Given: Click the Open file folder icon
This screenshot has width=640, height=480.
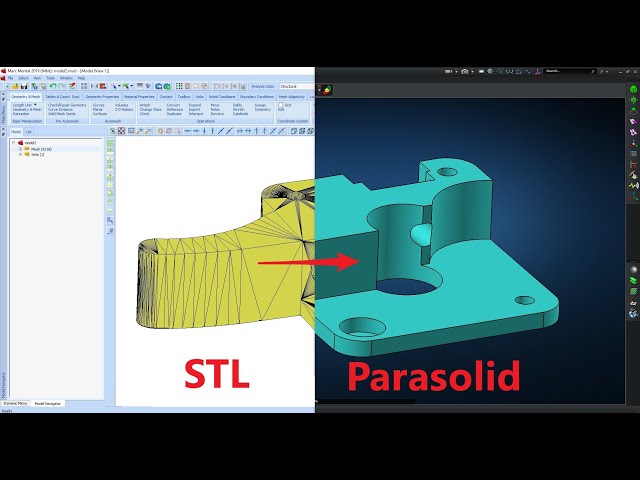Looking at the screenshot, I should [15, 86].
